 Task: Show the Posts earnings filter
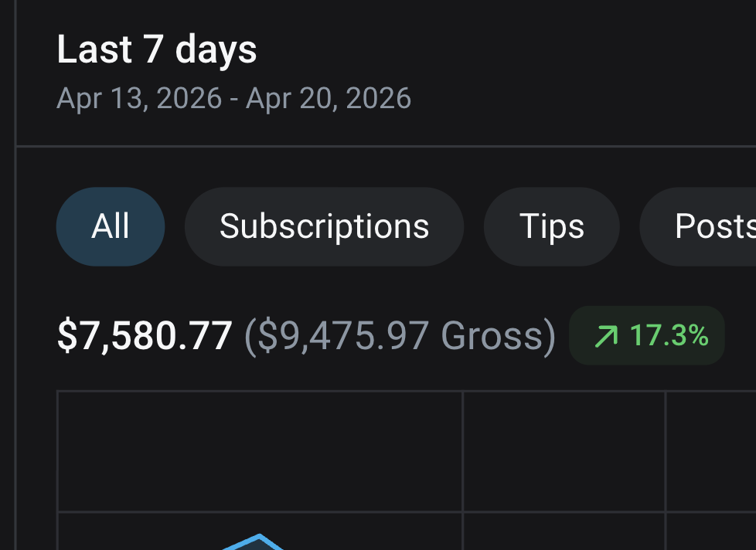[x=698, y=226]
